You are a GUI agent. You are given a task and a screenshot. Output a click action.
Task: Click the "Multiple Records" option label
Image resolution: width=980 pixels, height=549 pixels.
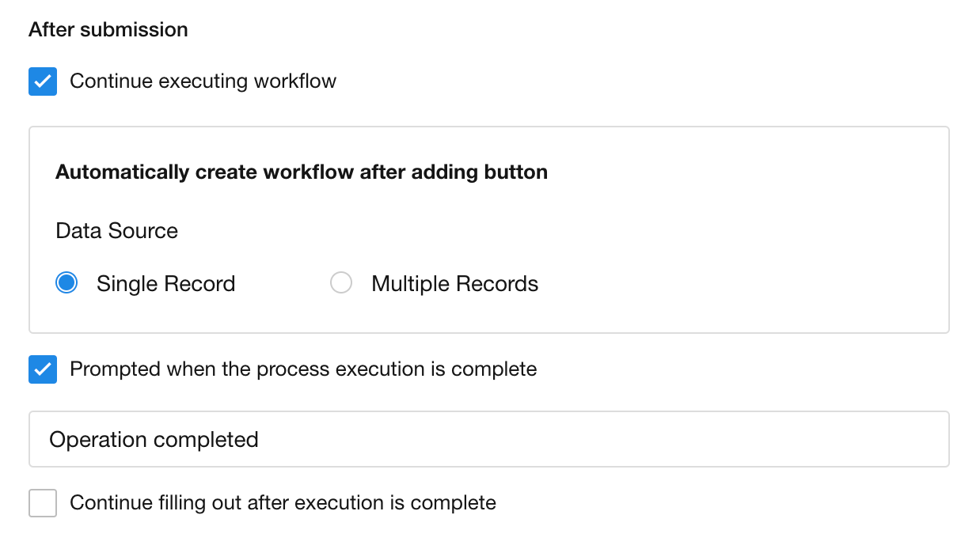point(454,284)
